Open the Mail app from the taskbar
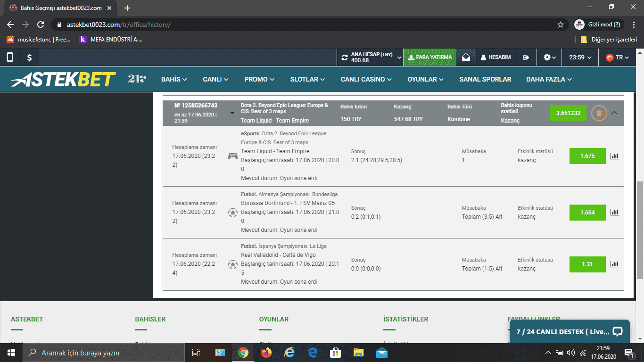The height and width of the screenshot is (362, 644). click(382, 353)
